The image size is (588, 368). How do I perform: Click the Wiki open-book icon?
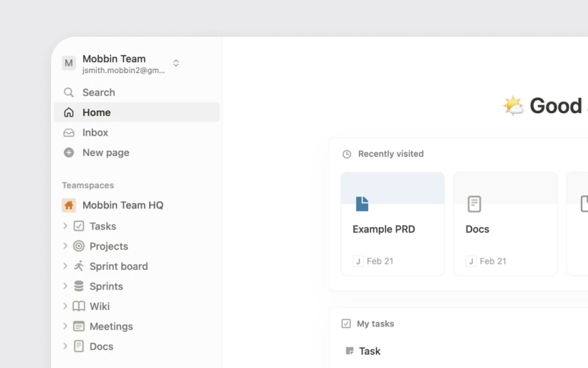(x=79, y=307)
